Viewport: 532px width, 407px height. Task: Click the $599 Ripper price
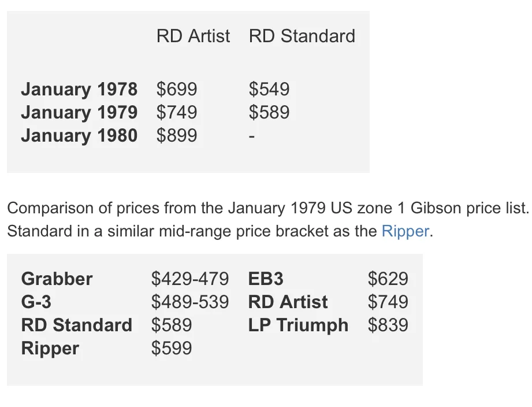pyautogui.click(x=172, y=349)
